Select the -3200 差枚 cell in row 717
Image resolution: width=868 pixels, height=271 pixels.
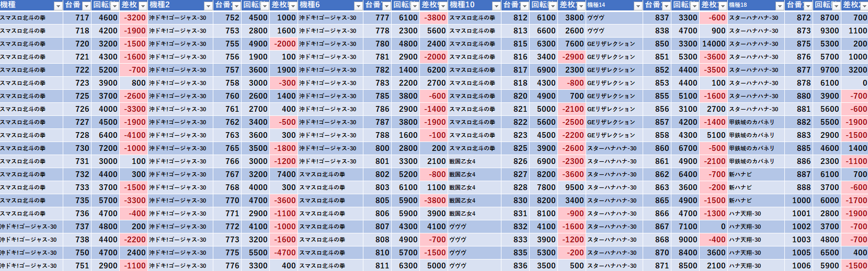(x=133, y=18)
